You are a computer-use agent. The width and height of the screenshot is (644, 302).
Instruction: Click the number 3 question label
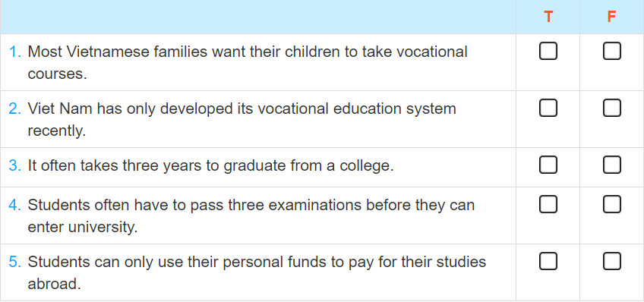pyautogui.click(x=14, y=165)
